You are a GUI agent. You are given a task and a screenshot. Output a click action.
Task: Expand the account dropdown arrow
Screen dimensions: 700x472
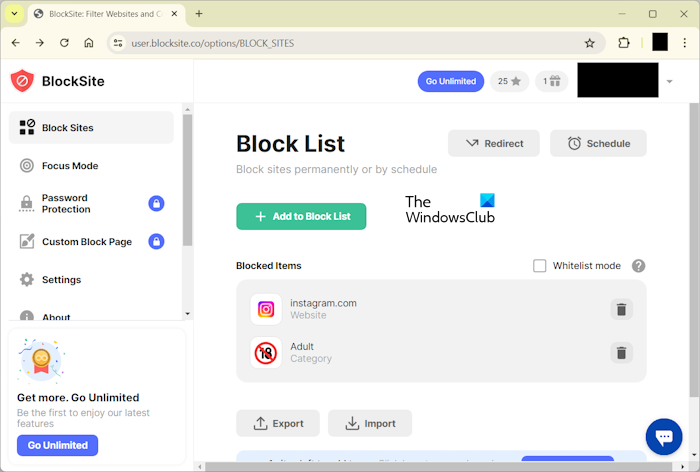[670, 81]
